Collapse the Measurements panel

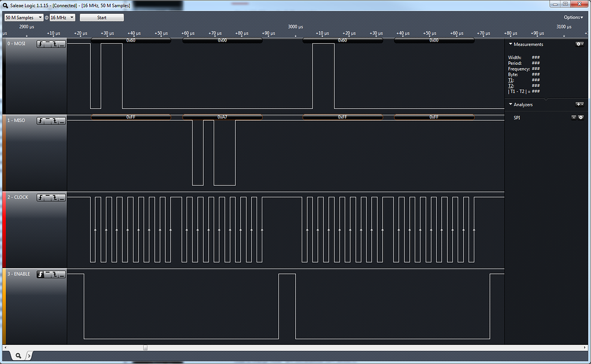coord(511,44)
